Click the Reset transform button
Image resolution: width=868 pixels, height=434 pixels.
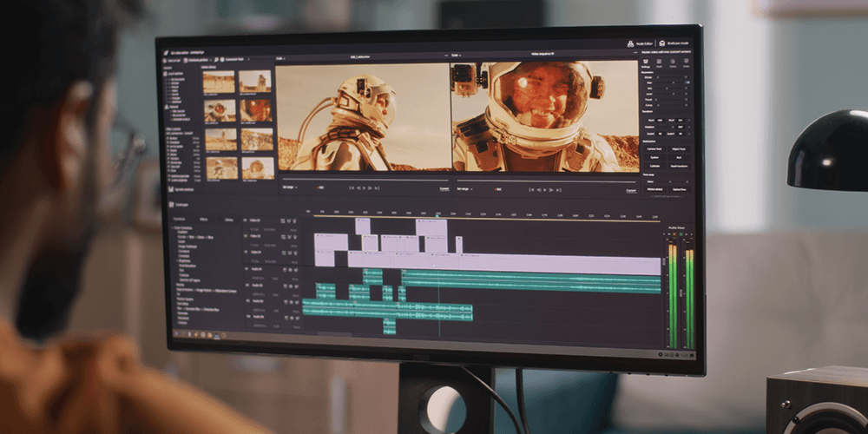click(680, 166)
